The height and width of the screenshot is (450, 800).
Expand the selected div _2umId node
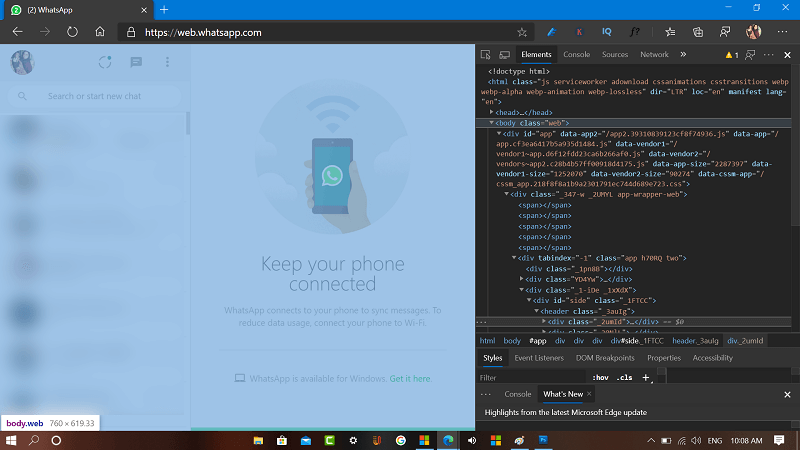[x=544, y=322]
